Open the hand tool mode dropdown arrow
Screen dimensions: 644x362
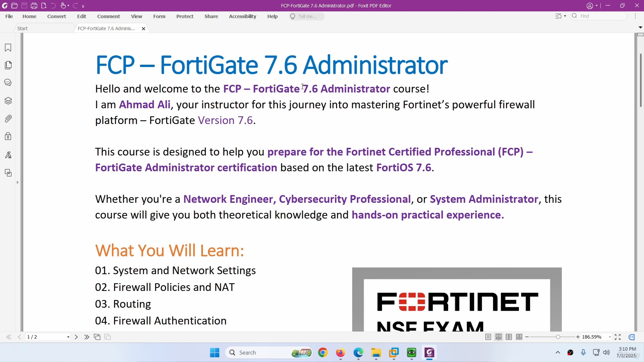[68, 6]
